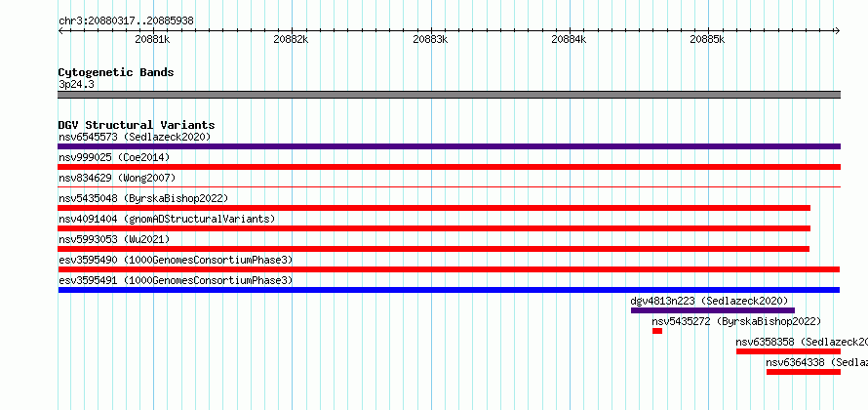
Task: Click the 20885k ruler tick label
Action: 707,39
